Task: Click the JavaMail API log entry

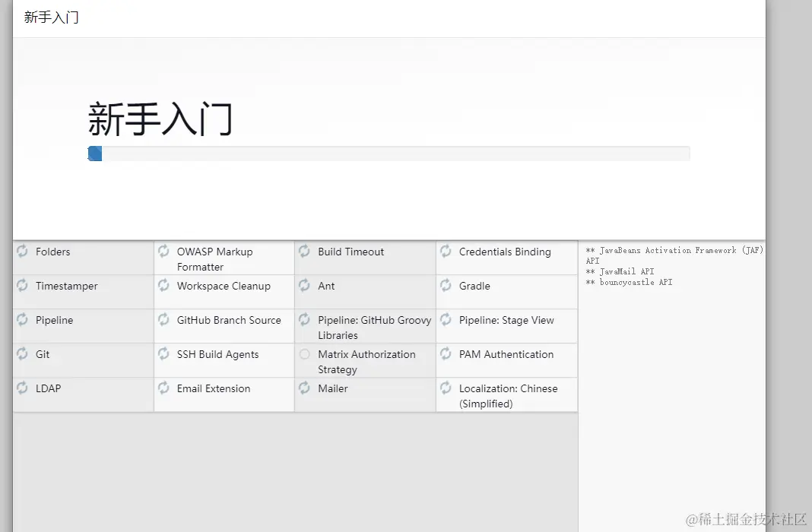Action: point(620,271)
